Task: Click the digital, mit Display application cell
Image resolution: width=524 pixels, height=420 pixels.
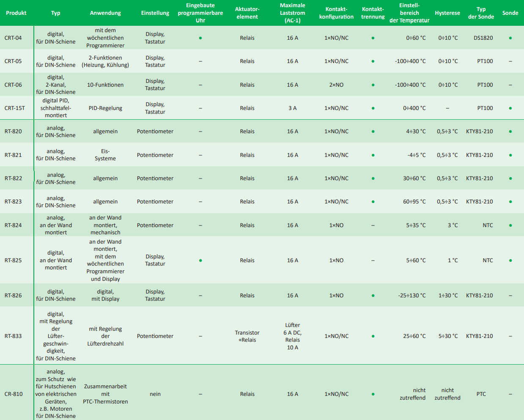Action: (105, 295)
